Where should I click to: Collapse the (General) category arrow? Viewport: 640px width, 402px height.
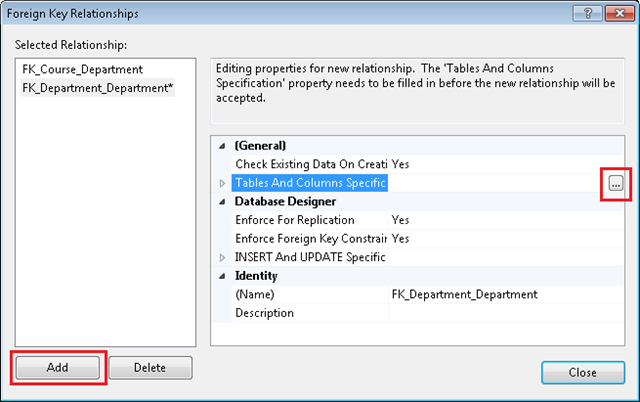click(222, 145)
